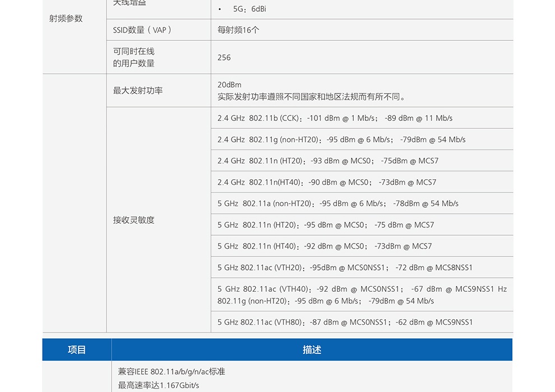Click the 5 GHz 802.11n (HT40) row
This screenshot has height=392, width=555.
coord(325,246)
